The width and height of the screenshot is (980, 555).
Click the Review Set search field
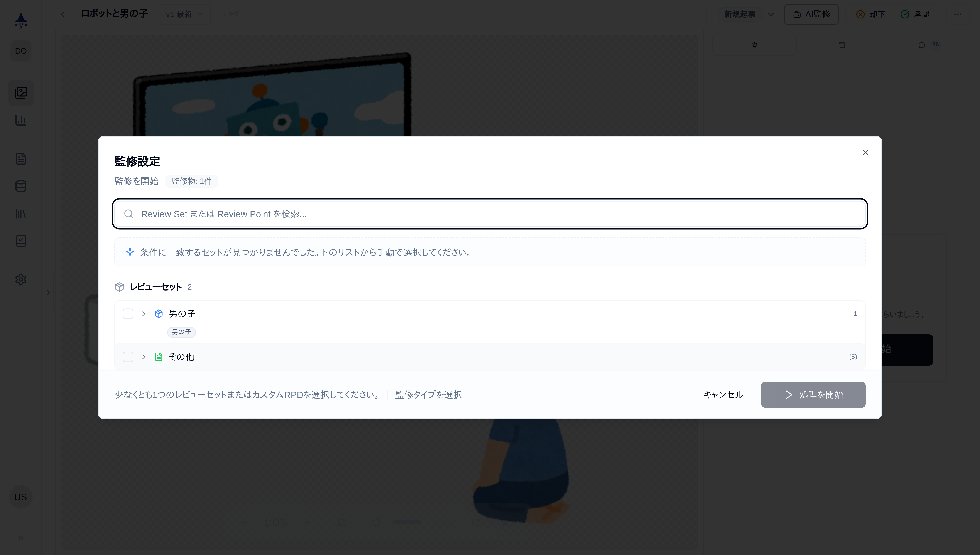tap(490, 214)
